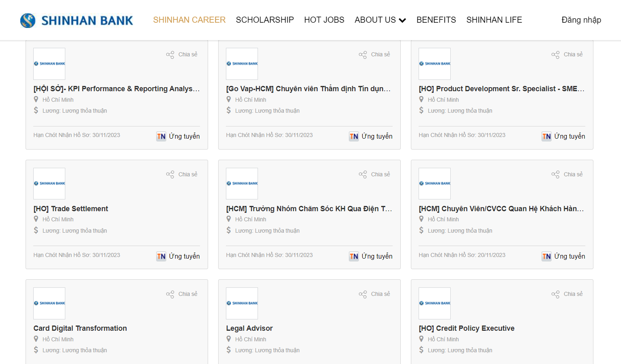The height and width of the screenshot is (364, 621).
Task: Click the TN icon on the KPI Performance card
Action: click(161, 136)
